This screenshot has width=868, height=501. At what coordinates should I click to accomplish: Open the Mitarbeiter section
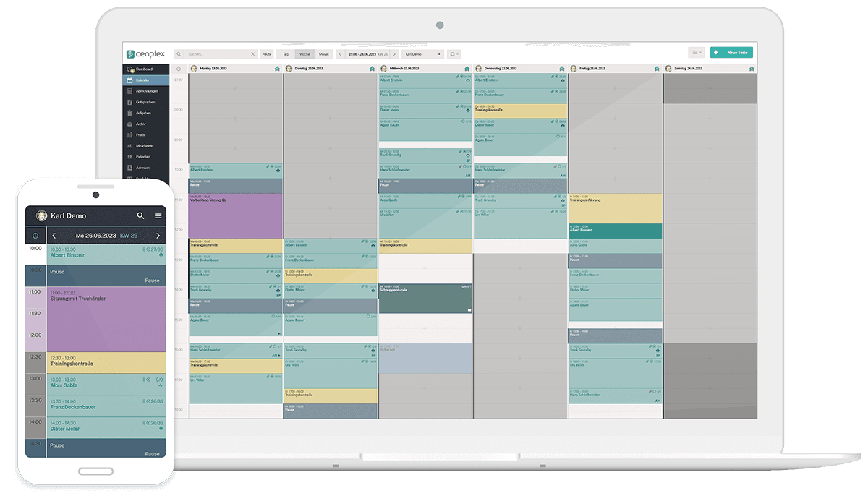point(146,146)
